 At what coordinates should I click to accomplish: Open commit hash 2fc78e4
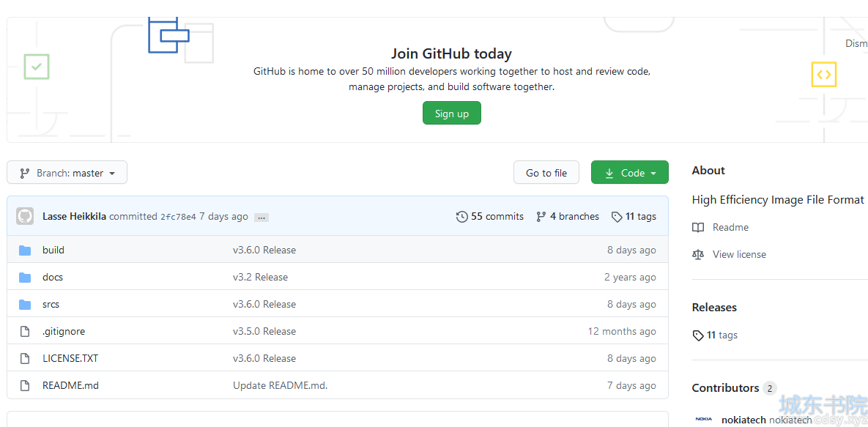[x=178, y=217]
